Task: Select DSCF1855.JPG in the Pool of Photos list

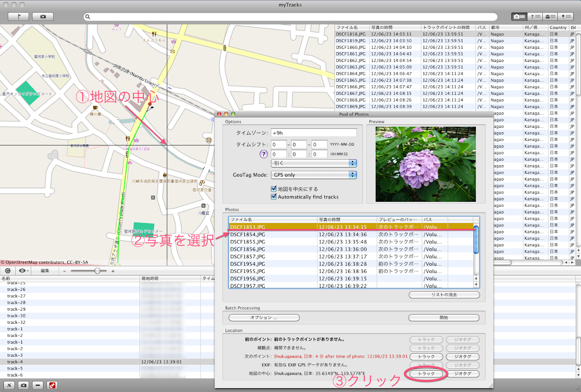Action: pyautogui.click(x=351, y=241)
